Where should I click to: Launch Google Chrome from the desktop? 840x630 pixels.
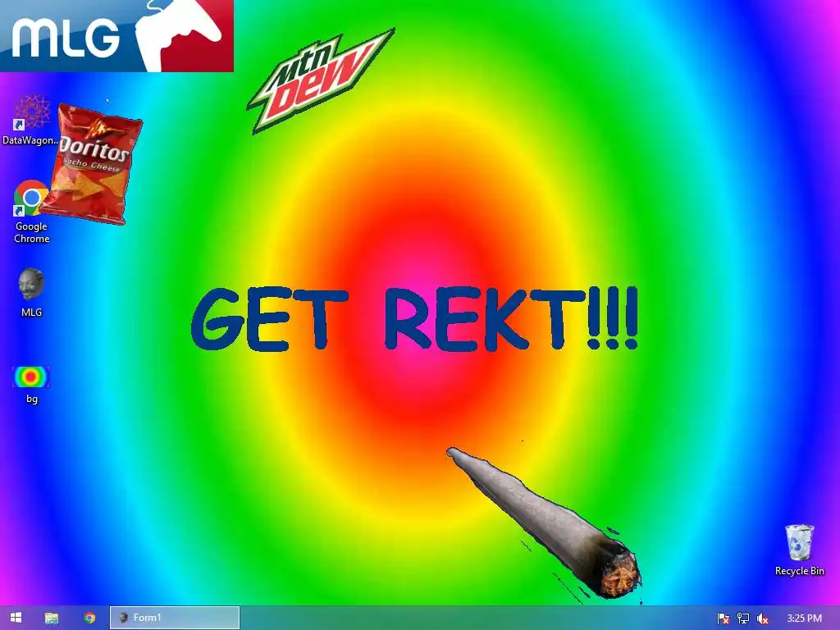coord(30,212)
